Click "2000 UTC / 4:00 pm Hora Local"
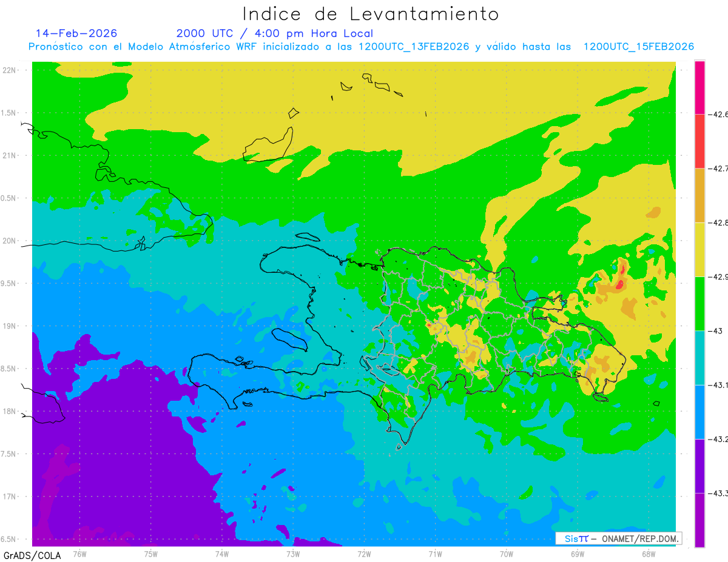Screen dimensions: 728x562 275,33
